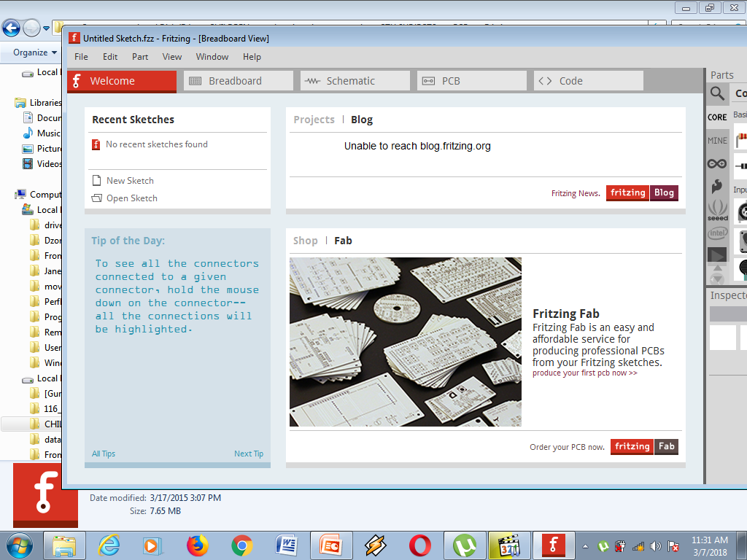Screen dimensions: 747x560
Task: Open the Arduino parts bin
Action: coord(717,164)
